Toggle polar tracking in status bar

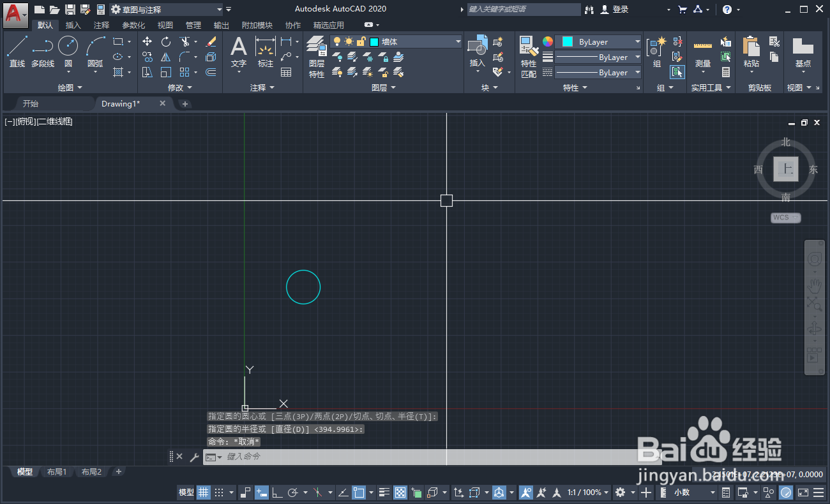294,493
